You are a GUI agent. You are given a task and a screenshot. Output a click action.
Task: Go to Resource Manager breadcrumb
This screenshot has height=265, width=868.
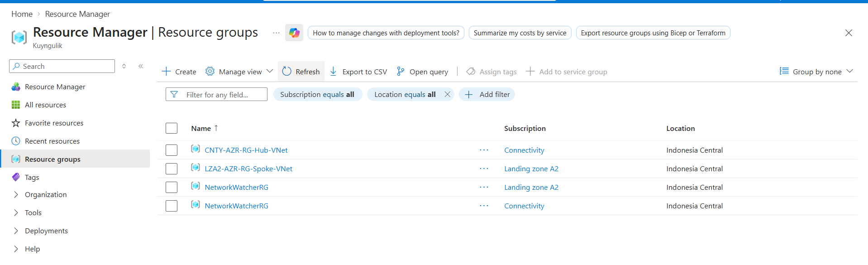click(77, 14)
